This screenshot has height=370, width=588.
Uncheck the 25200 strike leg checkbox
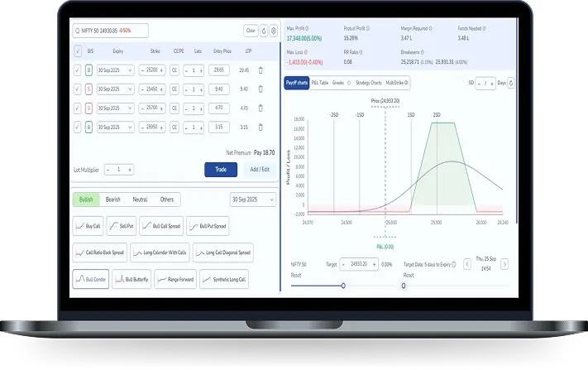pos(77,70)
